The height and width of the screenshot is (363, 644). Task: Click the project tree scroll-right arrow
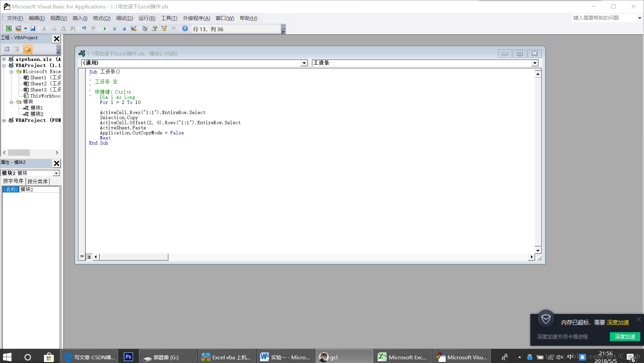57,153
